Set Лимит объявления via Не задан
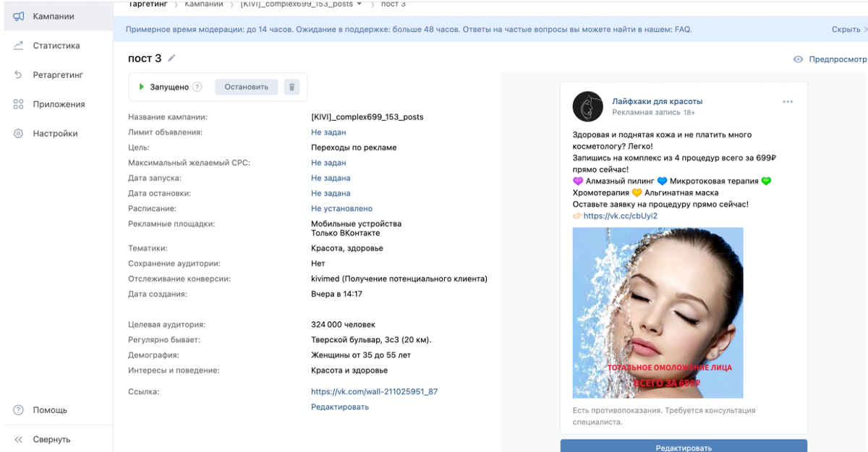The width and height of the screenshot is (868, 452). pos(328,132)
